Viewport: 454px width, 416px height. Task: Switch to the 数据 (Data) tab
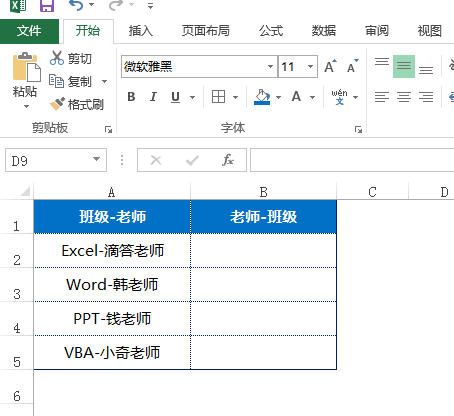pyautogui.click(x=324, y=31)
